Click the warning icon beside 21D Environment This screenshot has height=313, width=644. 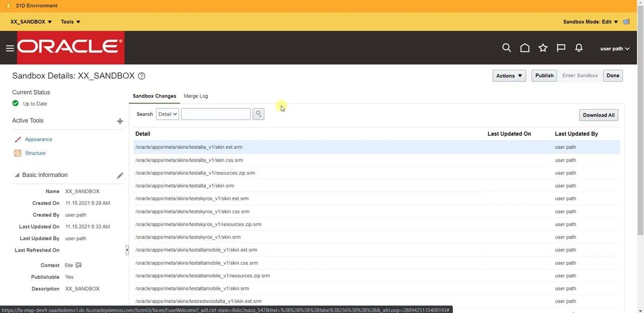8,6
